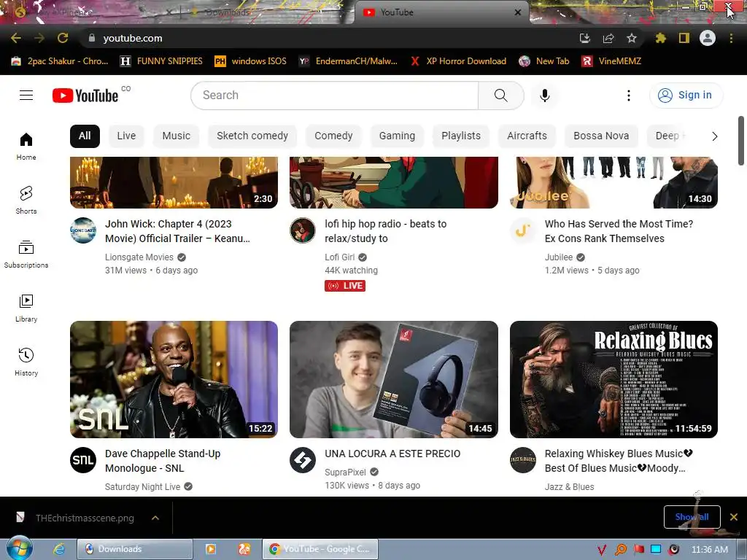Open History in the sidebar
The height and width of the screenshot is (560, 747).
coord(26,362)
